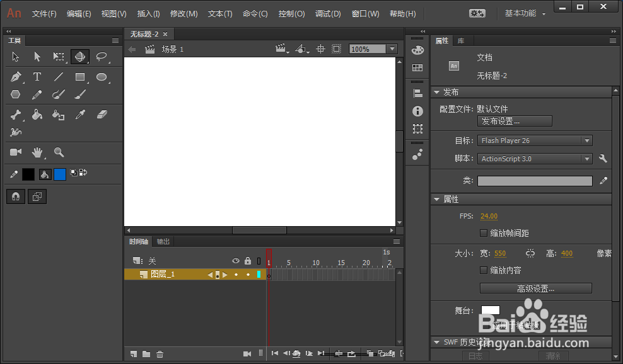623x364 pixels.
Task: Toggle object drawing mode button
Action: (x=37, y=196)
